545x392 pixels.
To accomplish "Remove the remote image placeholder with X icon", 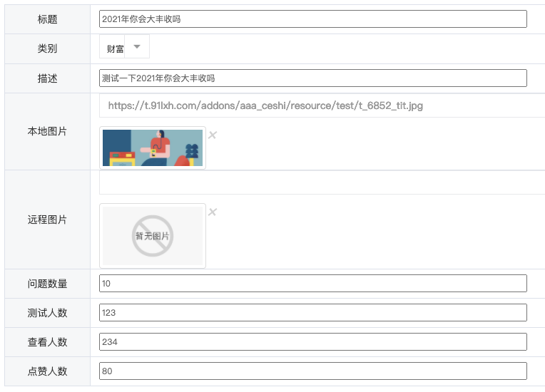I will 213,212.
